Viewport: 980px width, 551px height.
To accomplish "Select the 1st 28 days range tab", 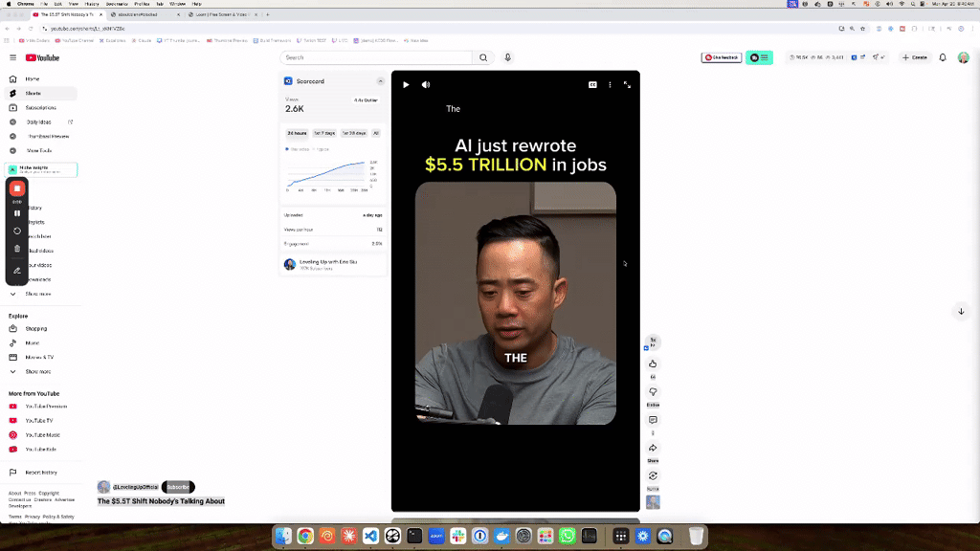I will 354,133.
